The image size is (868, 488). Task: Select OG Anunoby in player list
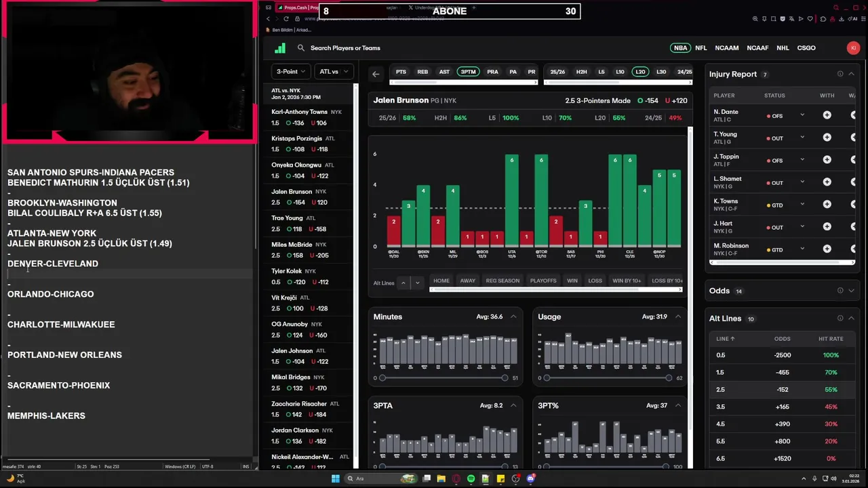(x=309, y=329)
